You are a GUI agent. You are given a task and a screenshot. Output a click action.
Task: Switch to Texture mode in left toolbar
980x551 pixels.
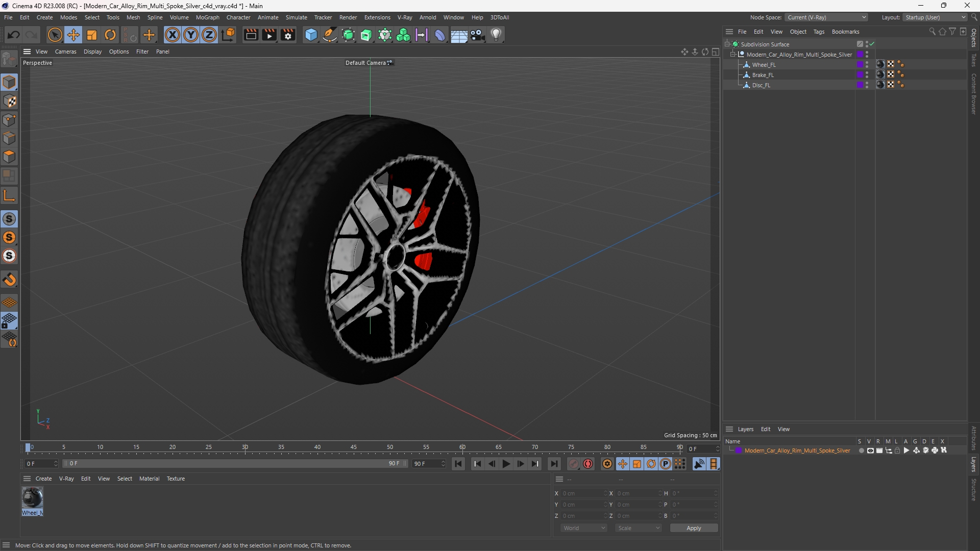[x=9, y=101]
